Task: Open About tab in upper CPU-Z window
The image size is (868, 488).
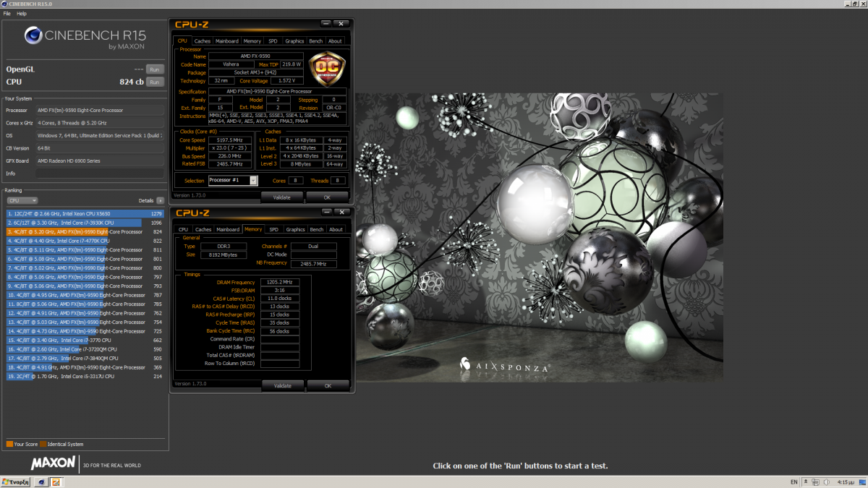Action: (x=335, y=41)
